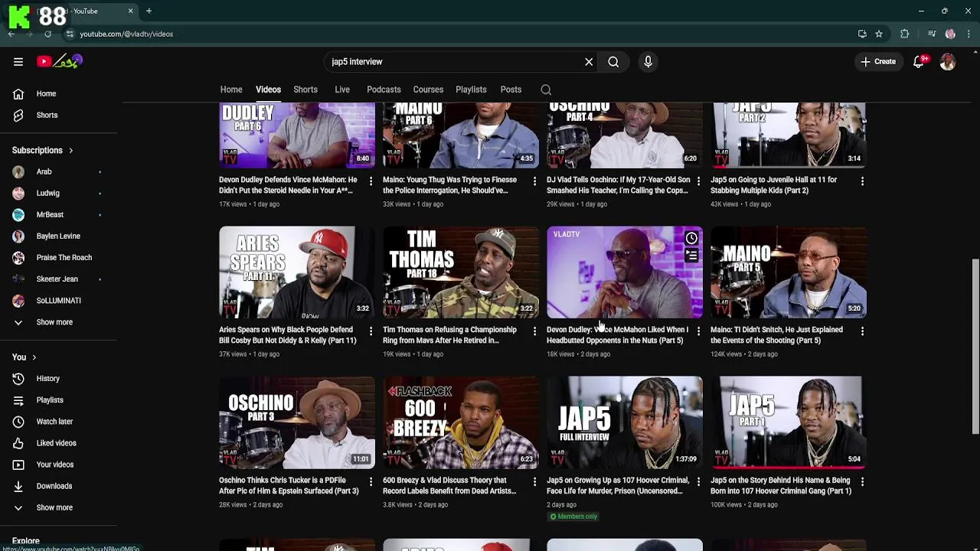Open options for Jap5 Part 1 video
980x551 pixels.
(x=862, y=481)
